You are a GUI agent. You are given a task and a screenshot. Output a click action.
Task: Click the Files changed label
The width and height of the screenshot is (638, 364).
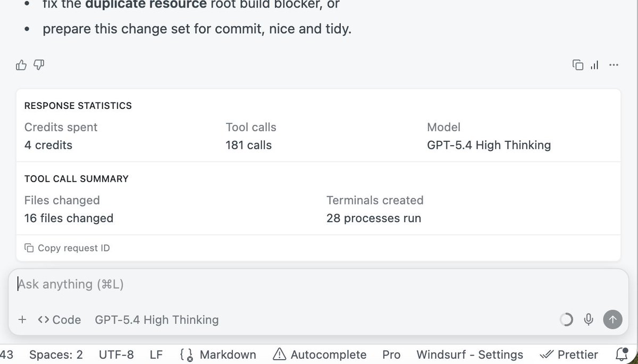(x=62, y=200)
